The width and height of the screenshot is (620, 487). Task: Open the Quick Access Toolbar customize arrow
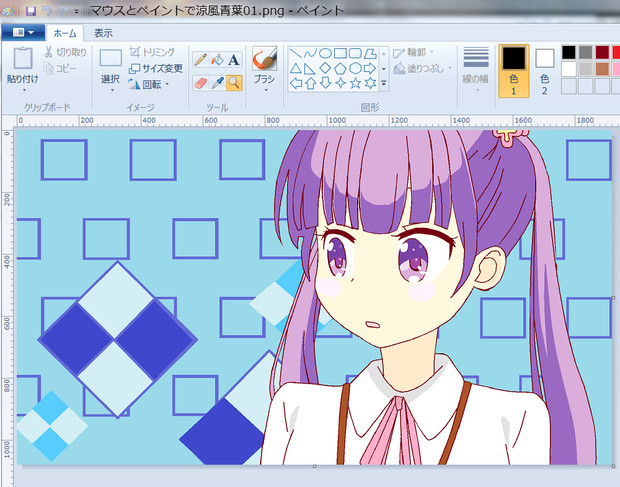(x=76, y=11)
